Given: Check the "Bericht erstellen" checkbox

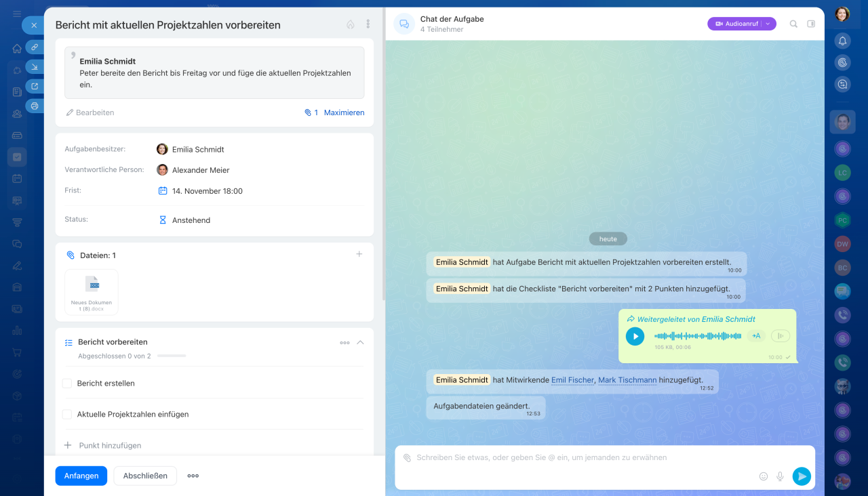Looking at the screenshot, I should pyautogui.click(x=67, y=384).
